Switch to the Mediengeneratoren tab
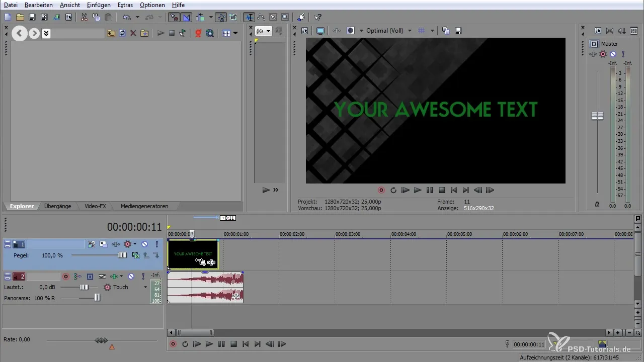Viewport: 644px width, 362px height. [x=144, y=206]
